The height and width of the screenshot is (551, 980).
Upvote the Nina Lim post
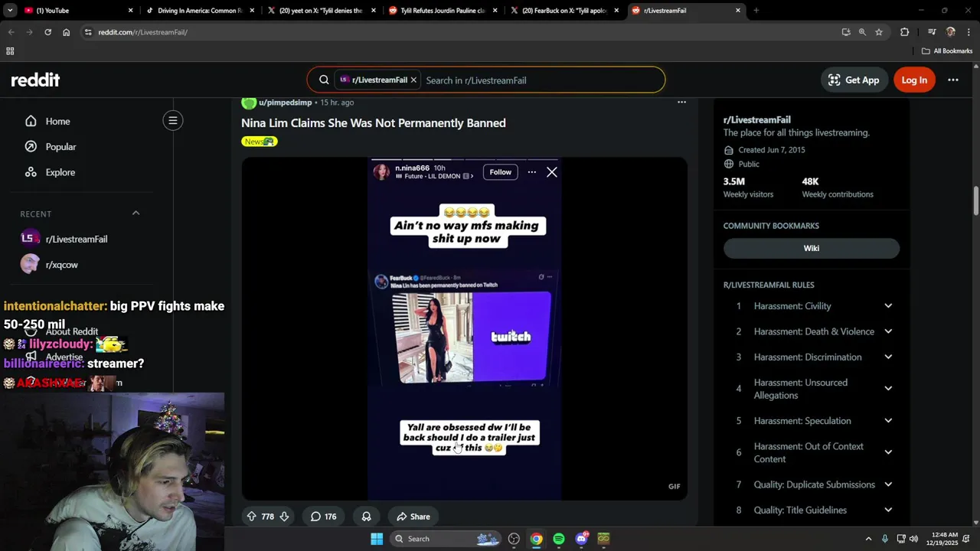click(x=251, y=517)
